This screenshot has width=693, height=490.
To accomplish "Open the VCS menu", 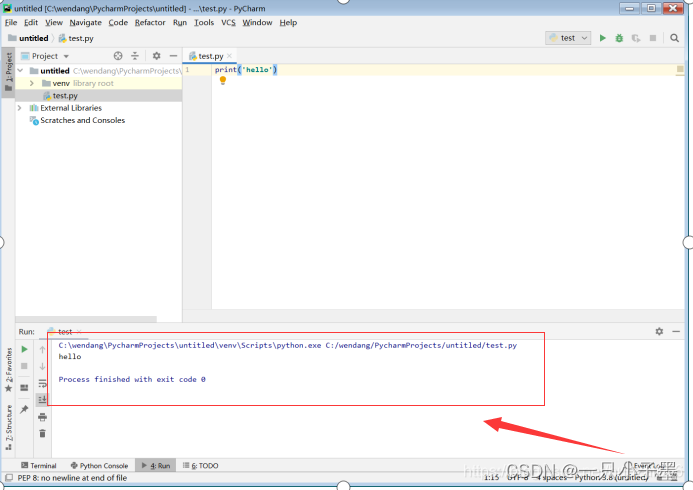I will 228,23.
